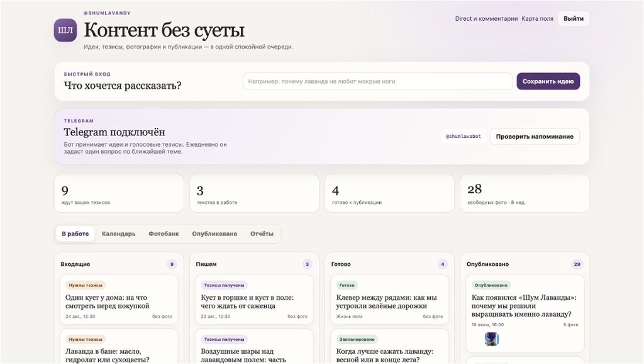This screenshot has height=364, width=644.
Task: Open card Когда лучше сажать лаванду
Action: (389, 346)
